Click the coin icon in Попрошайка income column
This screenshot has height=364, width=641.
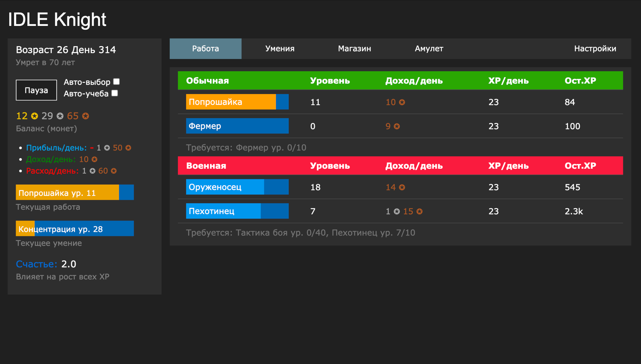coord(402,102)
